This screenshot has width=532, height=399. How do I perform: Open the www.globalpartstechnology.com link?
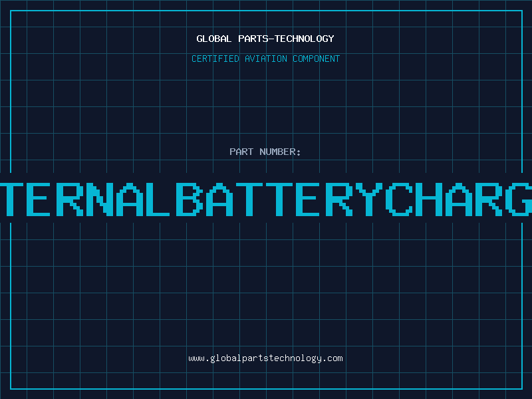[x=265, y=358]
